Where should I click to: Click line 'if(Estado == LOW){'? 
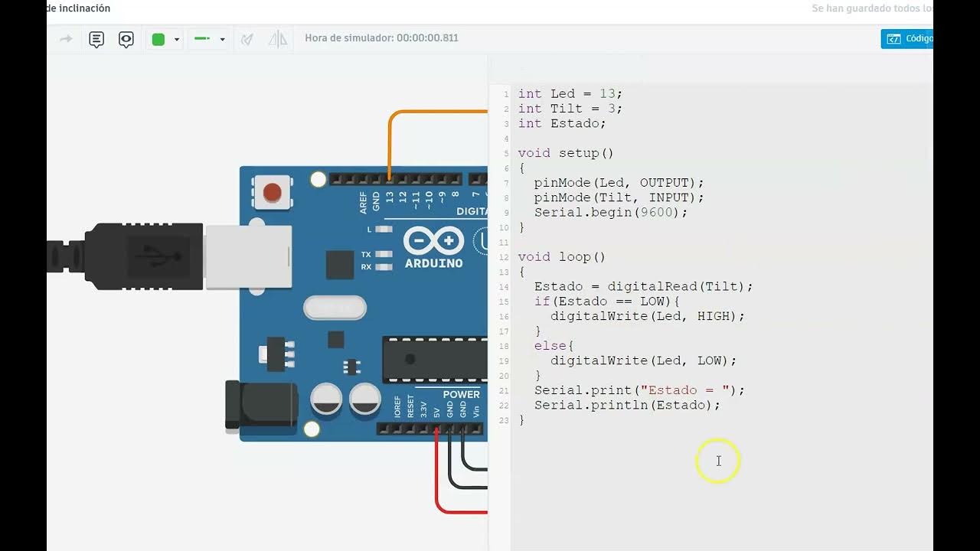pyautogui.click(x=607, y=302)
